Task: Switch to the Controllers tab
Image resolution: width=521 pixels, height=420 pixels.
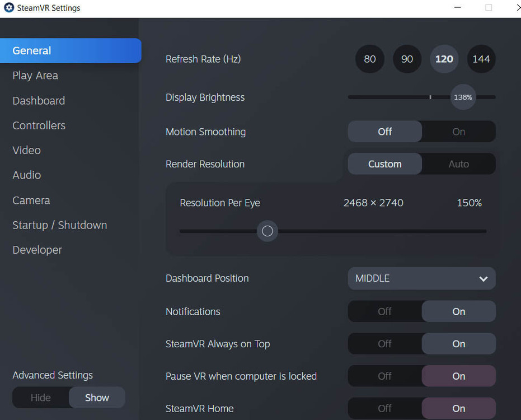Action: (x=39, y=125)
